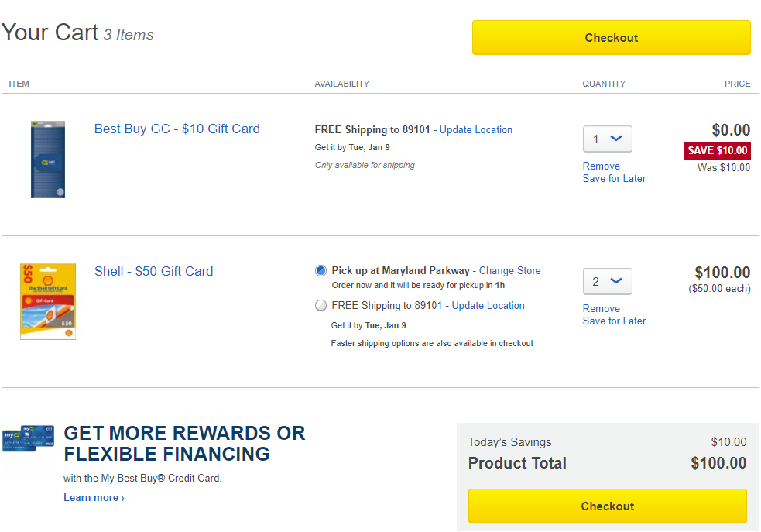Click the bottom Checkout button near Product Total

click(x=608, y=506)
